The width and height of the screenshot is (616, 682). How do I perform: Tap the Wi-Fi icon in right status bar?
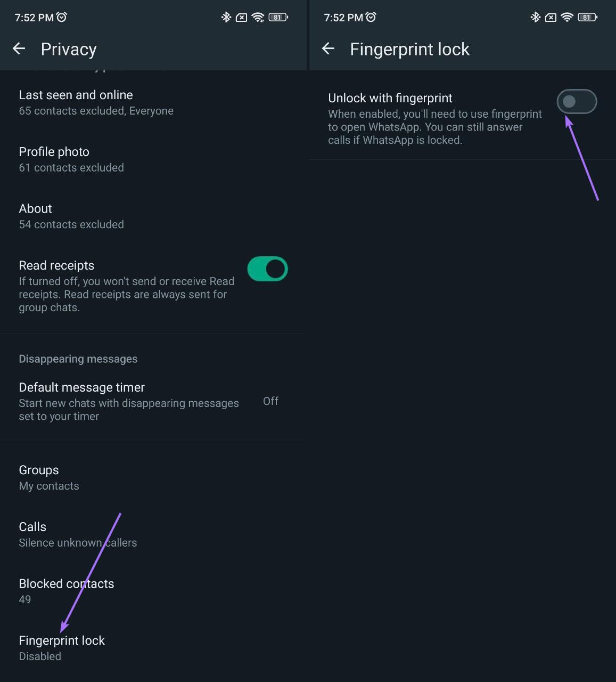[567, 17]
